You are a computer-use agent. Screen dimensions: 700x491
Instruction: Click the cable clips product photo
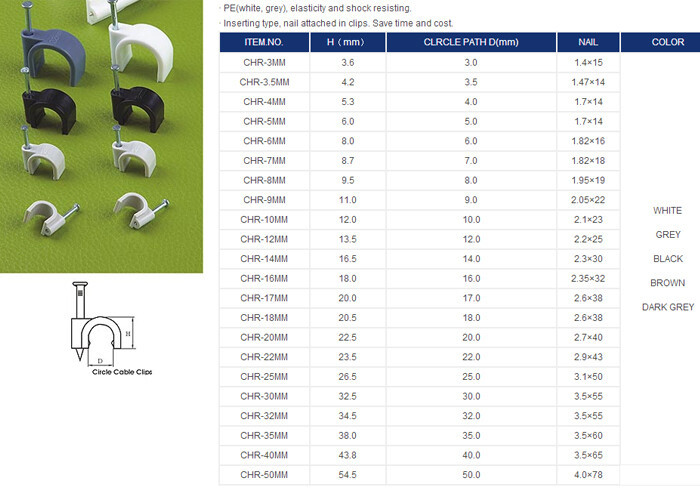click(x=102, y=135)
